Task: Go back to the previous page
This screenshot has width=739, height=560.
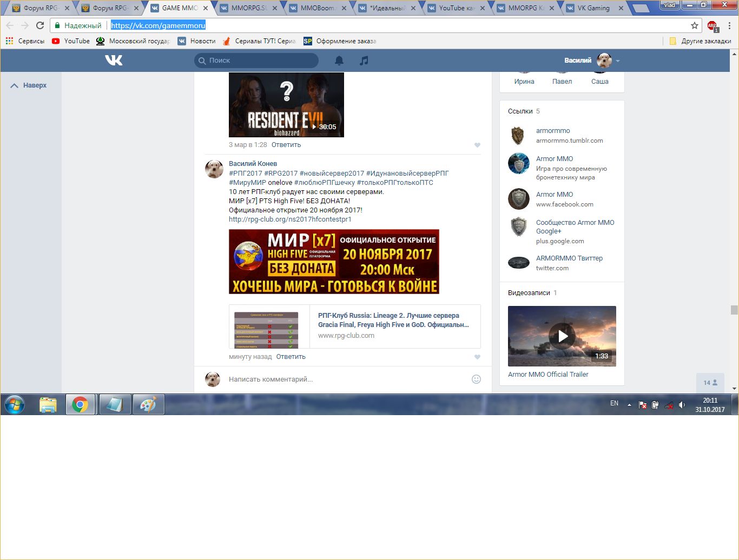Action: 10,25
